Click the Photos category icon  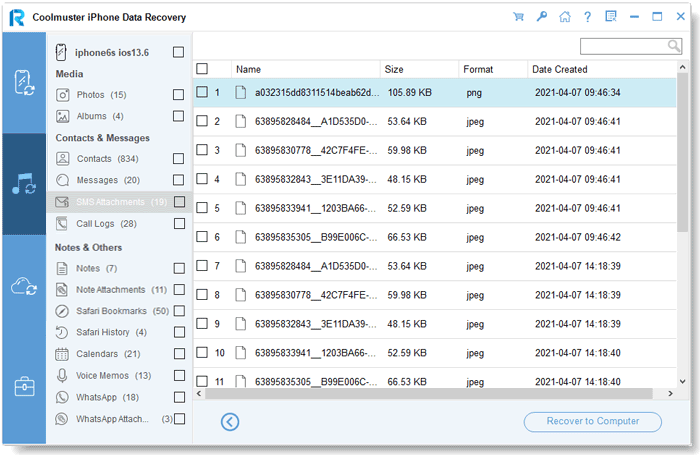pyautogui.click(x=62, y=95)
